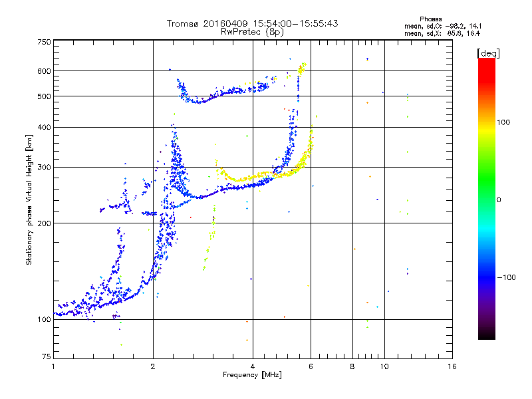Click the y-axis '400' tick label
The image size is (532, 399).
44,127
